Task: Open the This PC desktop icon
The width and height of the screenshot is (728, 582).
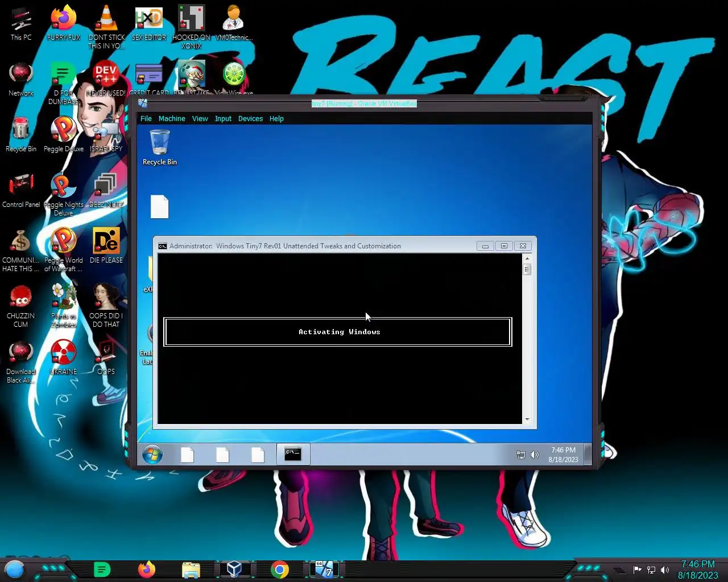Action: click(x=21, y=24)
